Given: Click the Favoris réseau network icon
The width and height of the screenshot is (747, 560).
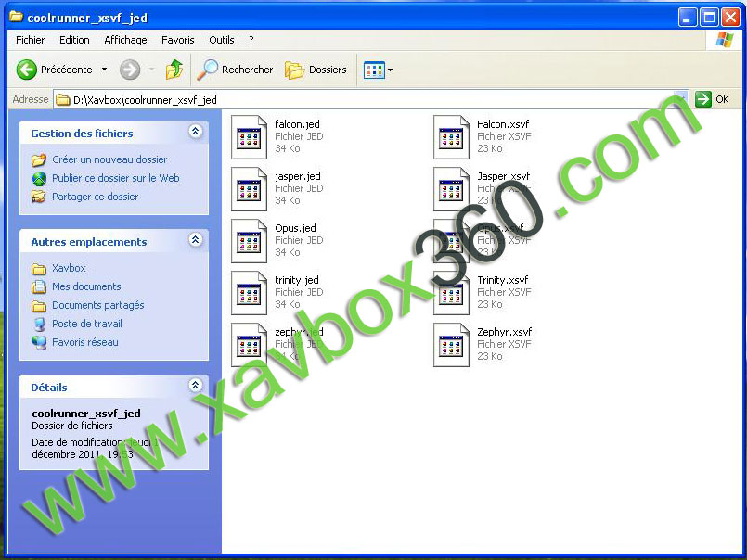Looking at the screenshot, I should pyautogui.click(x=39, y=342).
